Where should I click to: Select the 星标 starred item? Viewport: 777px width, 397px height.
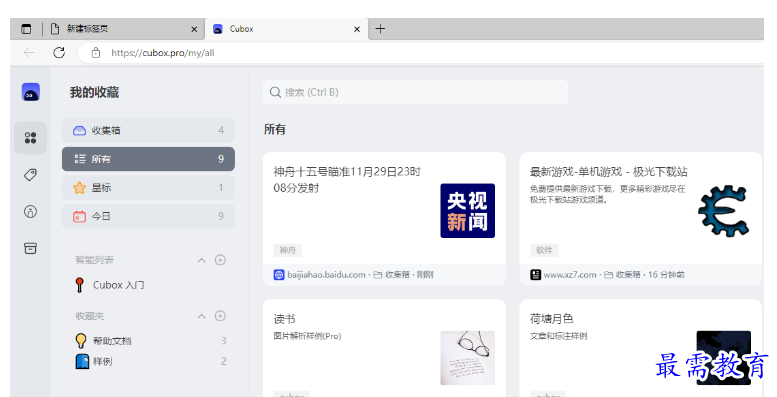(148, 188)
